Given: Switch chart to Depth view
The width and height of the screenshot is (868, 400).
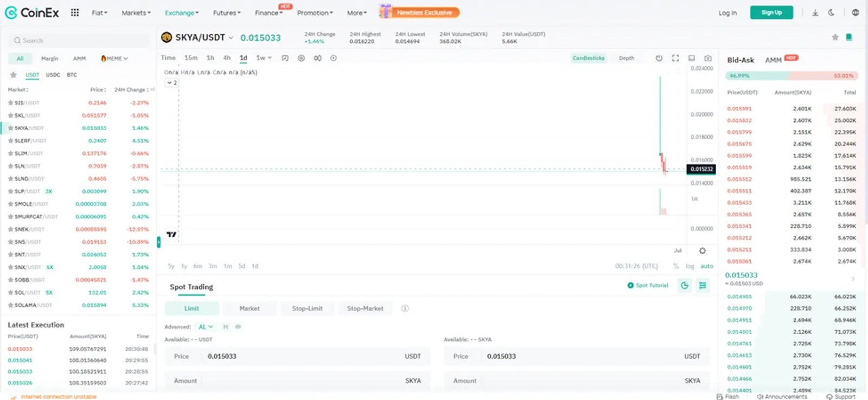Looking at the screenshot, I should pos(627,58).
